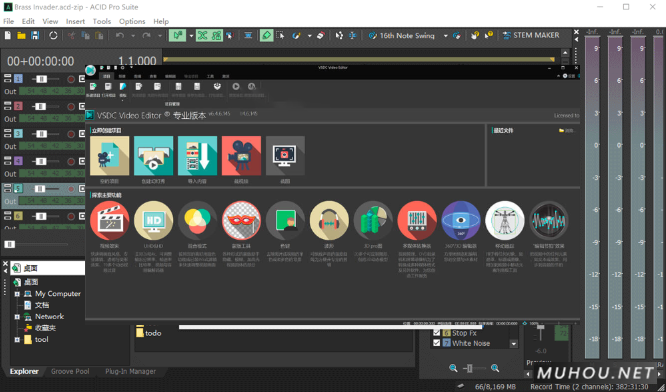Open the File menu

pos(8,21)
